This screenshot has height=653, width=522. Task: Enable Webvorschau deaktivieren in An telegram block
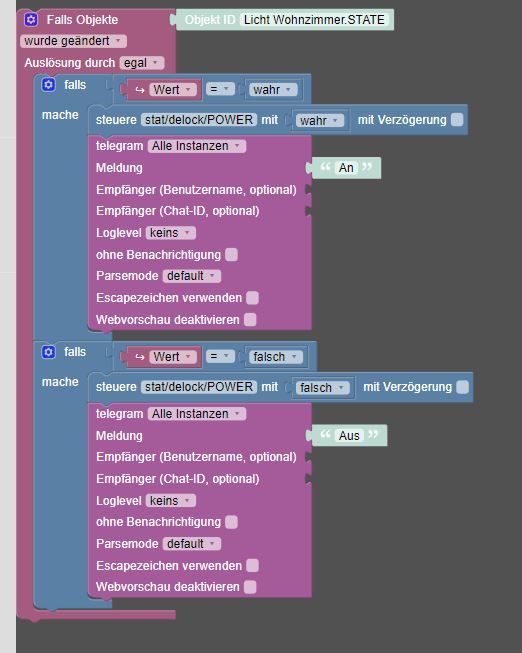coord(250,320)
